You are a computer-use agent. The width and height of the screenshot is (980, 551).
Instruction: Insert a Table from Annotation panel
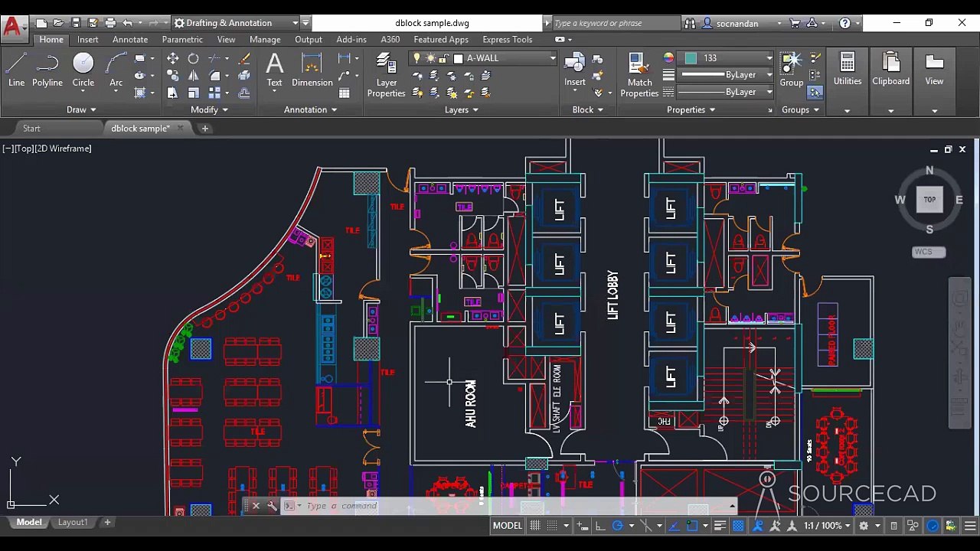345,93
